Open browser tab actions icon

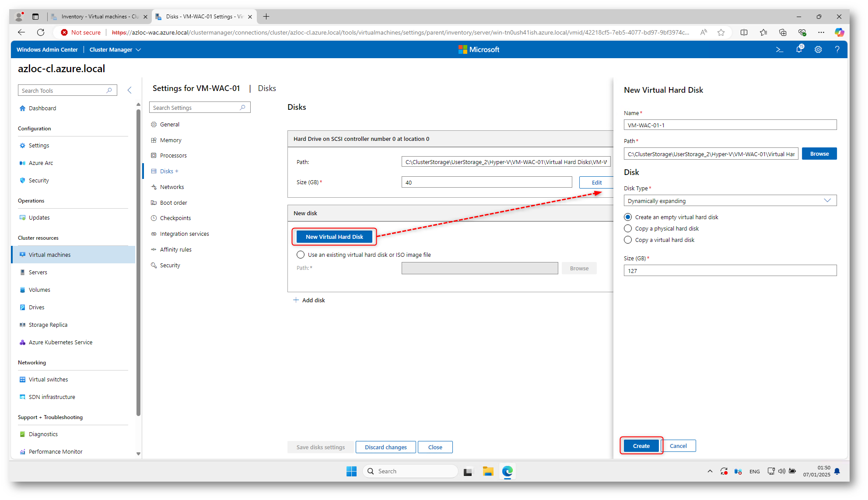coord(35,17)
